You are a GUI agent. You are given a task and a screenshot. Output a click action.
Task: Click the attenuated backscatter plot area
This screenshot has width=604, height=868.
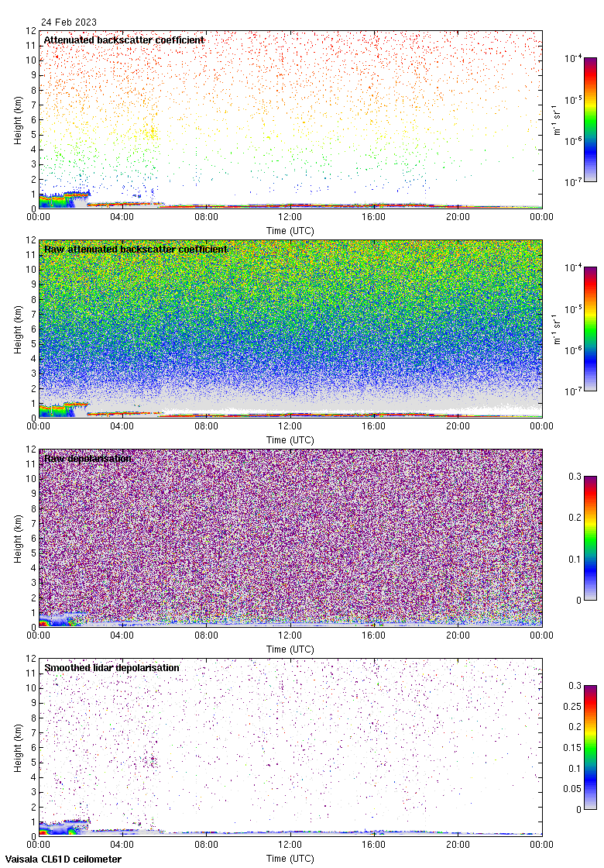click(290, 119)
